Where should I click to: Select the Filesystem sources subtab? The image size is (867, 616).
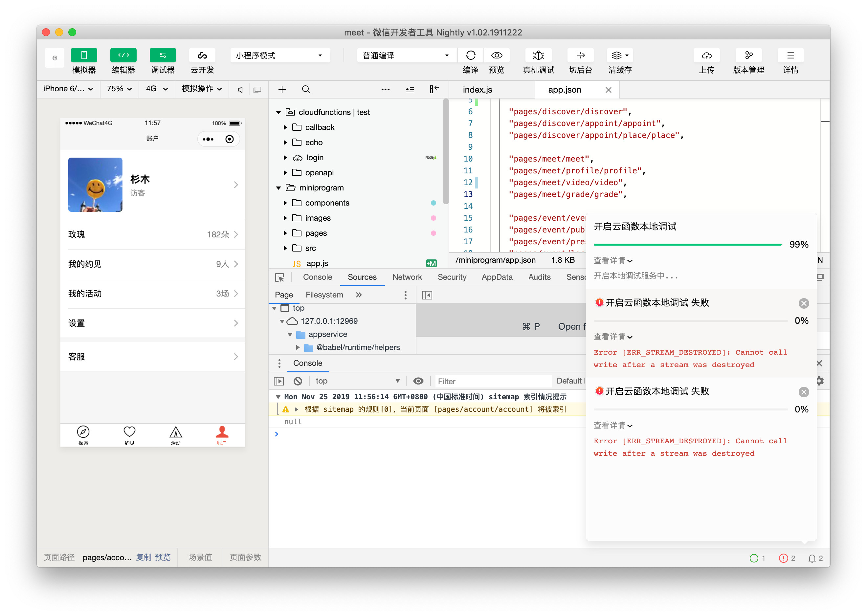pos(324,295)
